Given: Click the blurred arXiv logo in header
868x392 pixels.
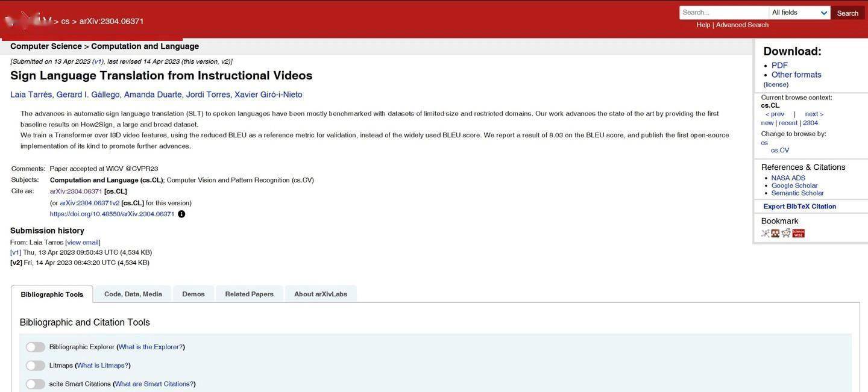Looking at the screenshot, I should point(28,21).
